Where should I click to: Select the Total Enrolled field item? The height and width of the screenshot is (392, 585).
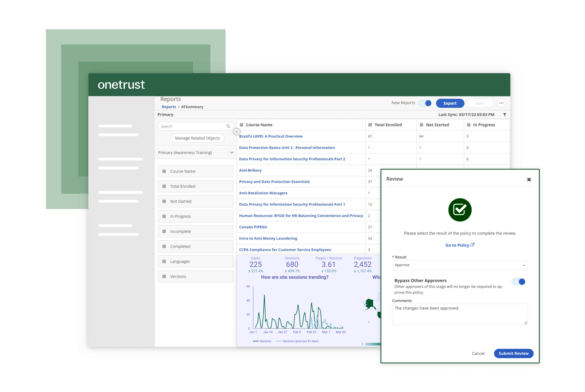pyautogui.click(x=195, y=186)
